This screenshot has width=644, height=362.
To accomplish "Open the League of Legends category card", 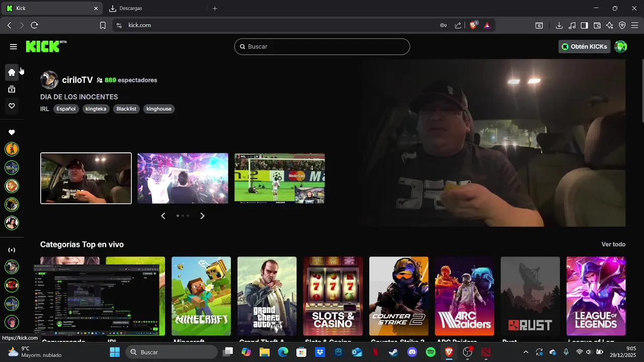I will (596, 296).
